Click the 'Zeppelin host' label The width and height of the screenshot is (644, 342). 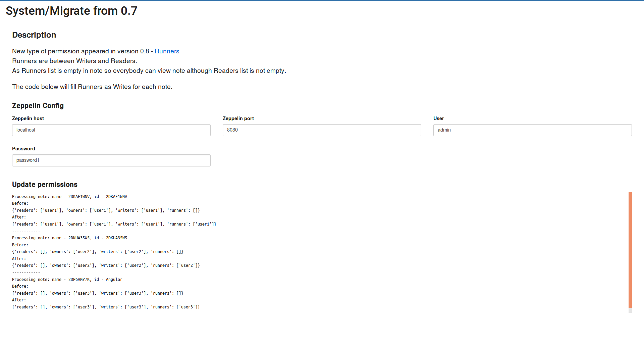click(28, 118)
